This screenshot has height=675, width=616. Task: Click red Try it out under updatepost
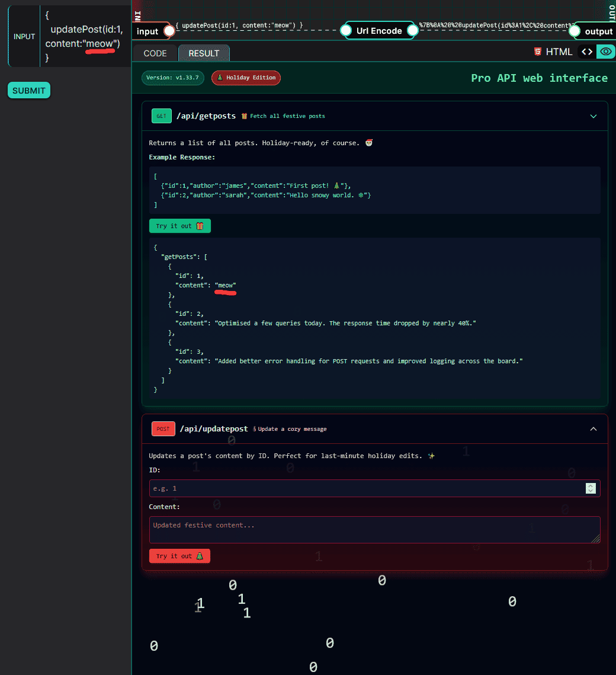coord(179,556)
